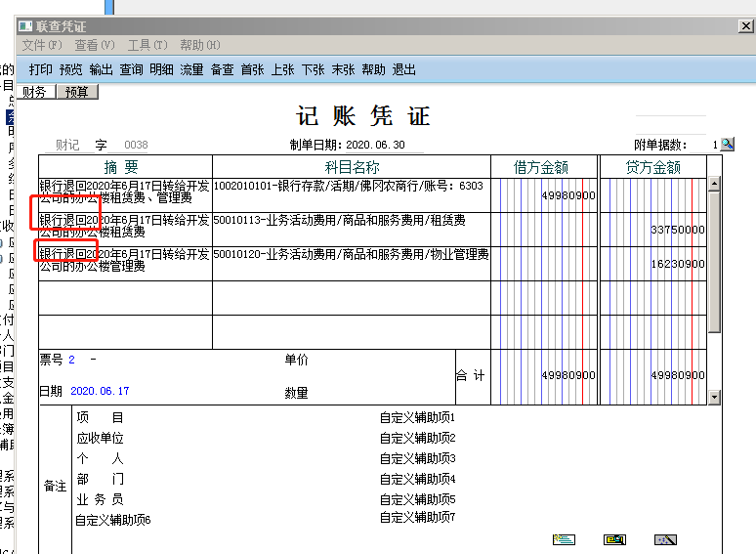Open the 查看(V) menu
This screenshot has width=756, height=554.
[95, 45]
